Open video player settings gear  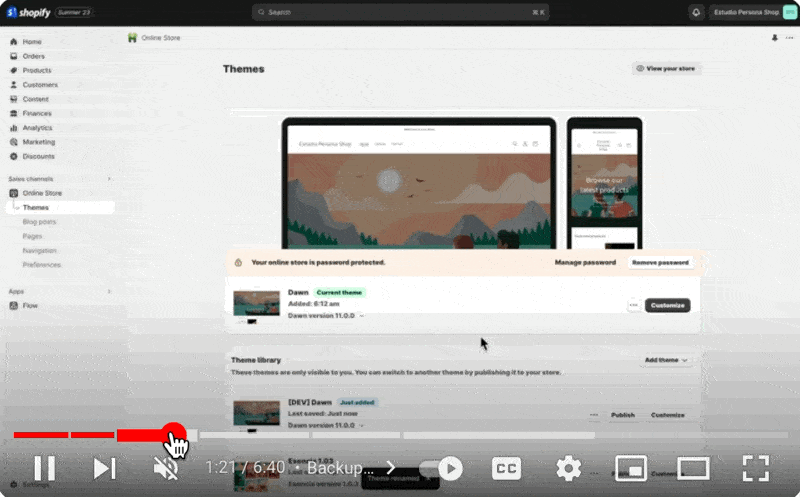tap(569, 468)
